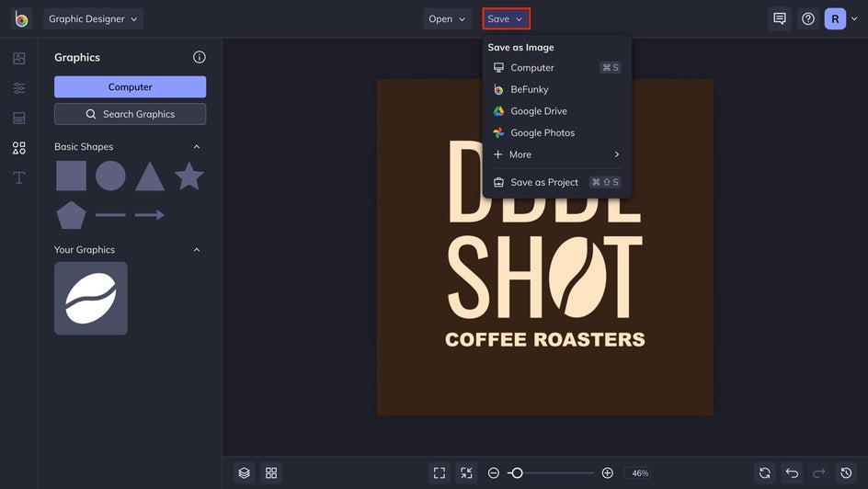Open the Open dropdown menu
The width and height of the screenshot is (868, 489).
click(x=447, y=18)
